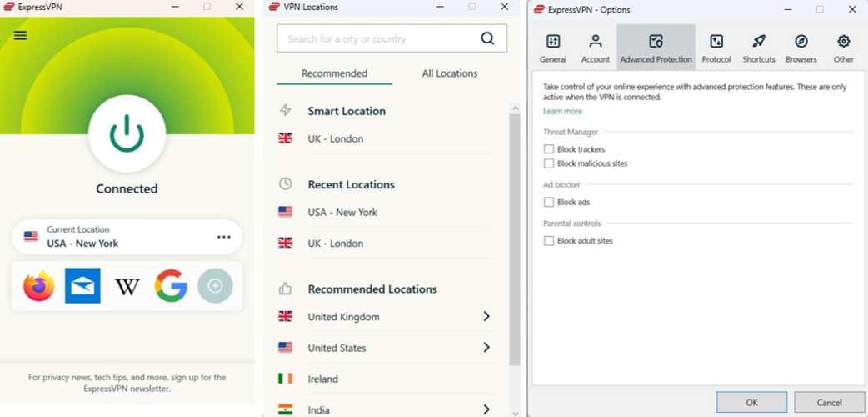Screen dimensions: 868x417
Task: Open the current location three-dot menu
Action: (x=223, y=237)
